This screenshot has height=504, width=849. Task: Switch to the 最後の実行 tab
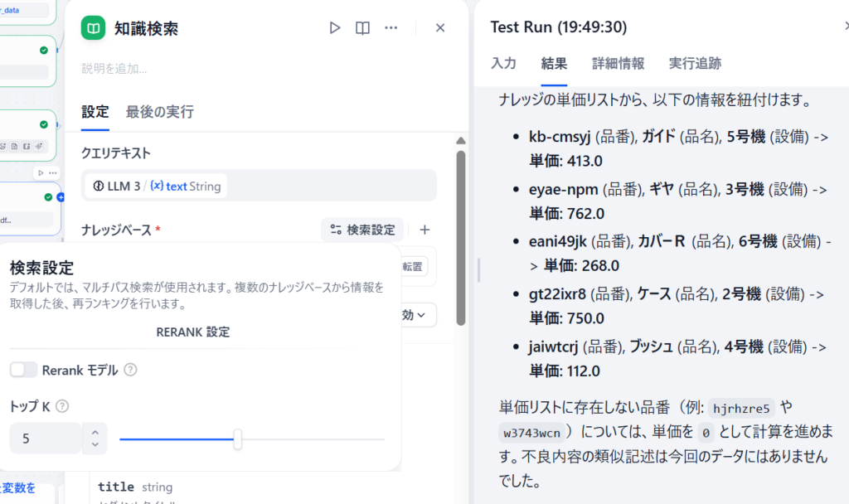(x=159, y=112)
